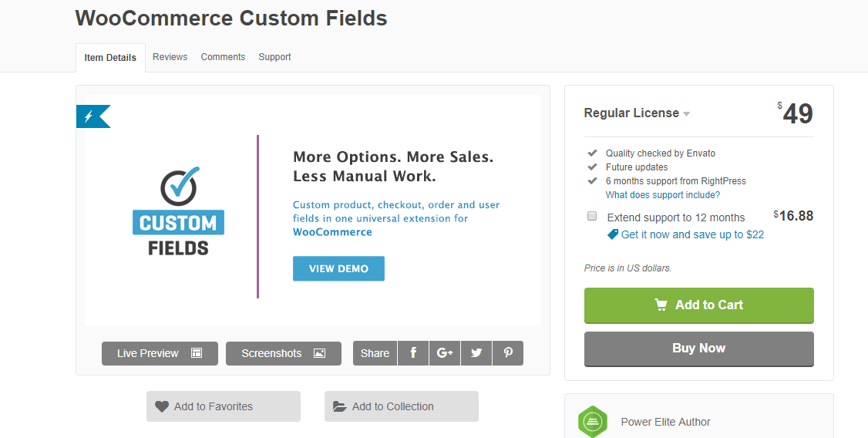This screenshot has height=438, width=868.
Task: Go to the Support tab
Action: pos(274,57)
